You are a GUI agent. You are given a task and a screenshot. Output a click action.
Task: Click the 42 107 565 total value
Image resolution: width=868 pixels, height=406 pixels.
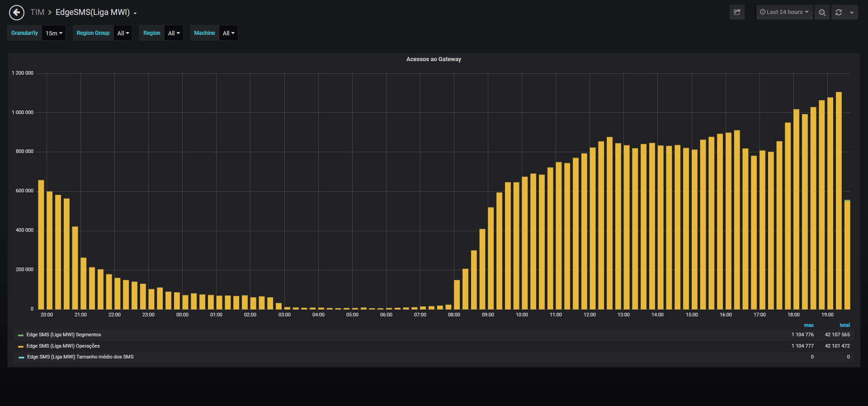837,335
